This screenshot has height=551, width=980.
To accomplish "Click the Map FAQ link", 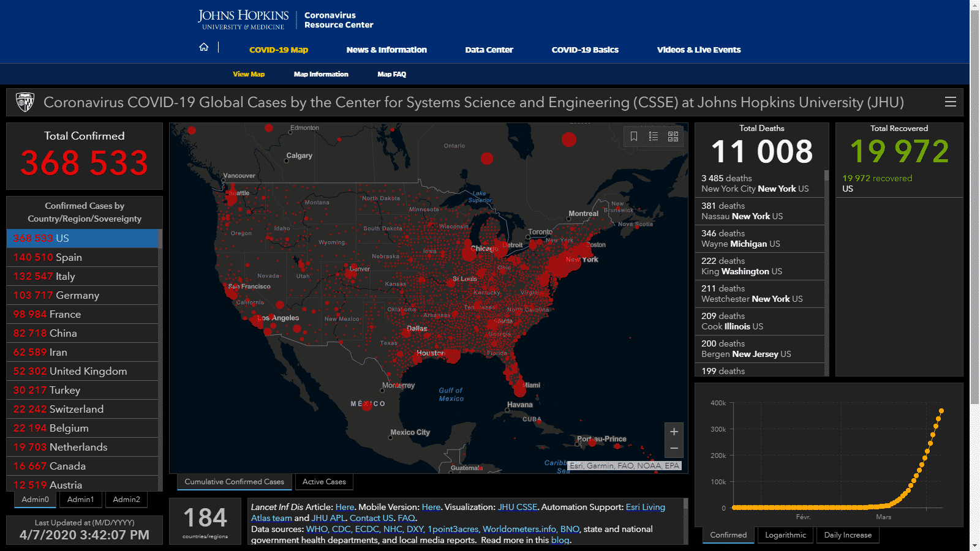I will (x=392, y=75).
